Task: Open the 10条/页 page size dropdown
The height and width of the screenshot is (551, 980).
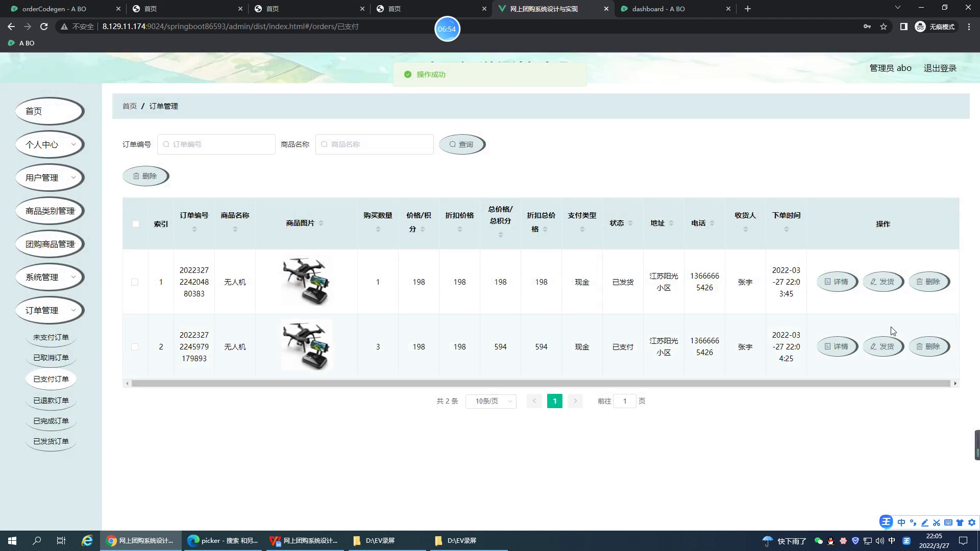Action: coord(491,401)
